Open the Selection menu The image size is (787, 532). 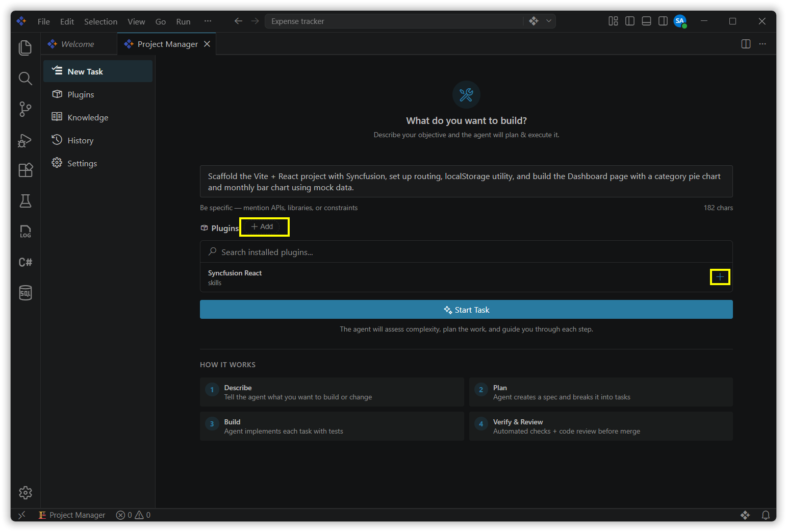100,21
